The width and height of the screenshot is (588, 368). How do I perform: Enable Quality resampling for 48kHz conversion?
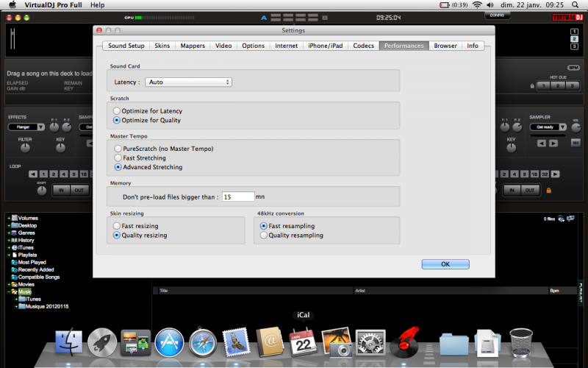click(x=265, y=236)
